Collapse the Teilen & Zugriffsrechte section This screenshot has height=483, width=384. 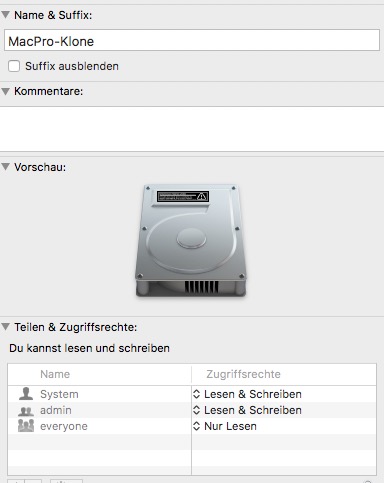pyautogui.click(x=5, y=327)
